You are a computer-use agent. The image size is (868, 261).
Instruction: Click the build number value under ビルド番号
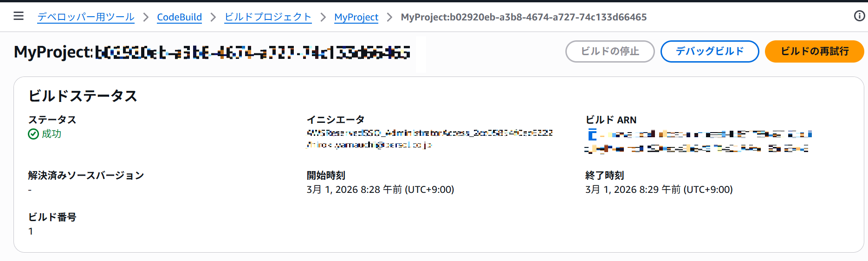(x=31, y=231)
